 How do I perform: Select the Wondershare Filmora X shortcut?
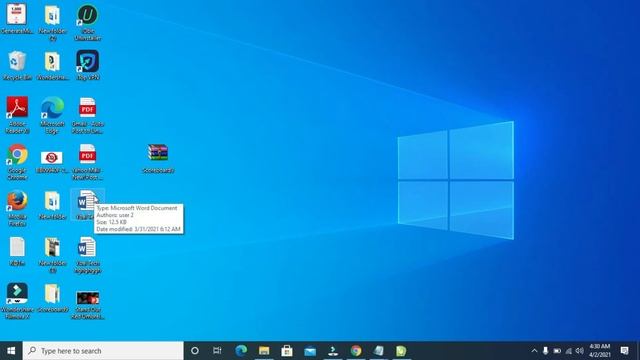pos(17,294)
